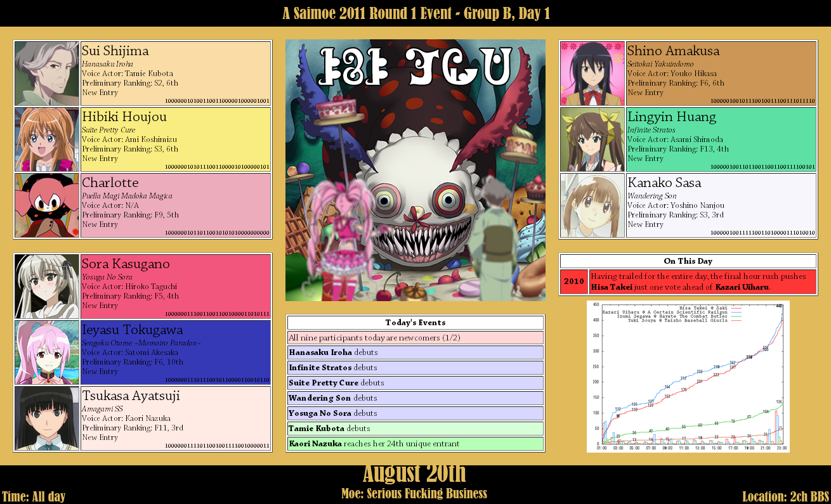
Task: Click the 'Today's Events' header
Action: pyautogui.click(x=415, y=323)
